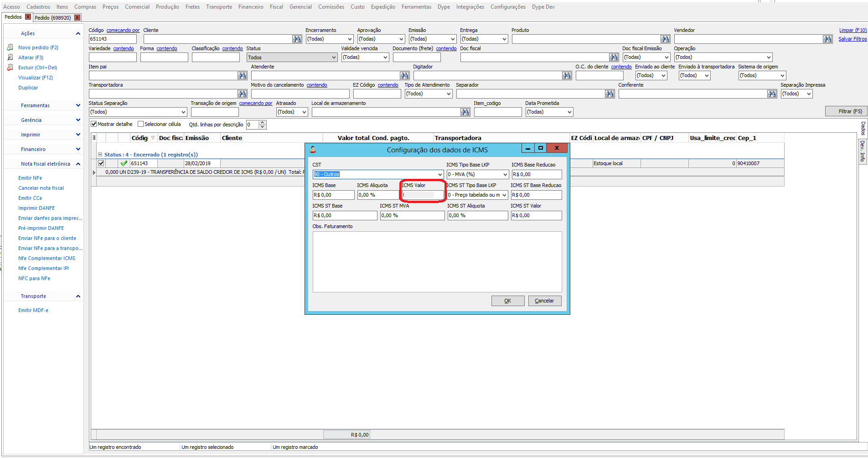
Task: Decrease Qtd. linhas por descrição spinner
Action: [x=262, y=127]
